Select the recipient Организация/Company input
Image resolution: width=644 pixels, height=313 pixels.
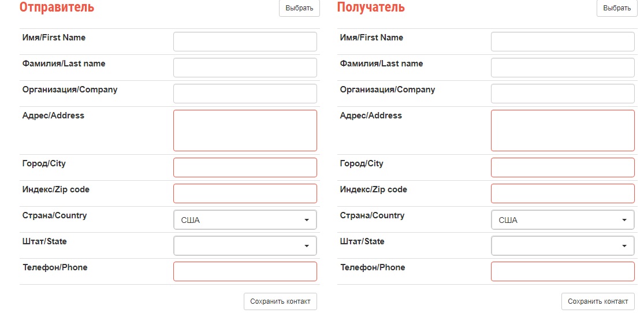(x=563, y=94)
